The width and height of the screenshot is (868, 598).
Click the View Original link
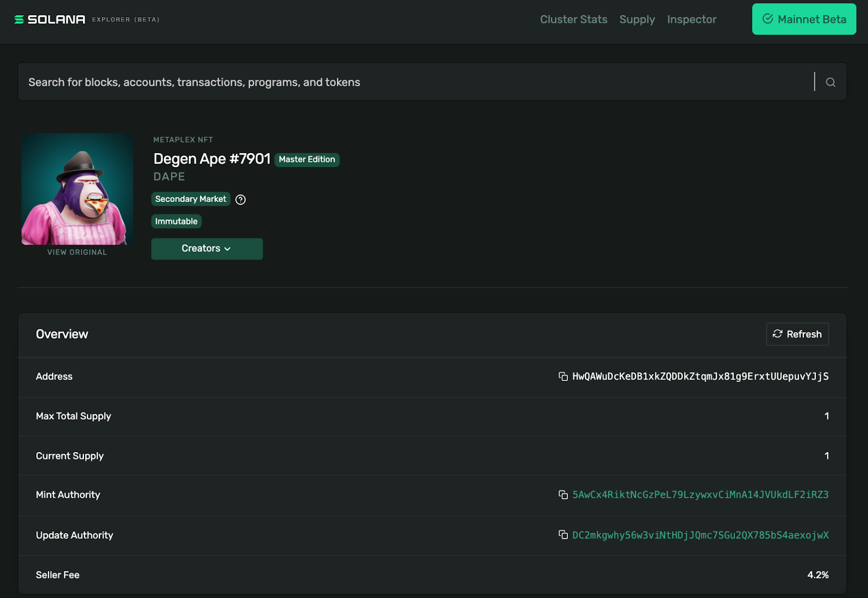(x=77, y=252)
